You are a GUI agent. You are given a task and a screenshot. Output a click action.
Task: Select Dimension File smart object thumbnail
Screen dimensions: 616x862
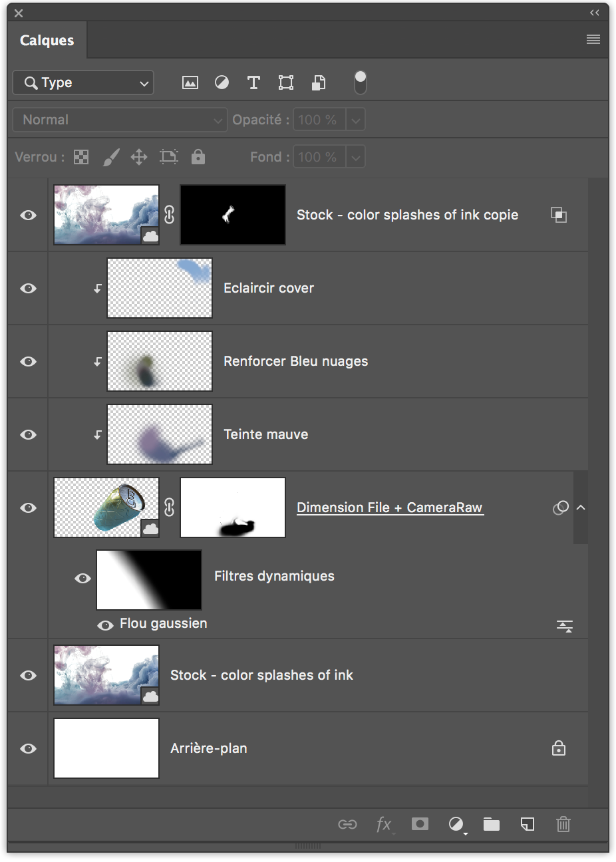pos(106,507)
